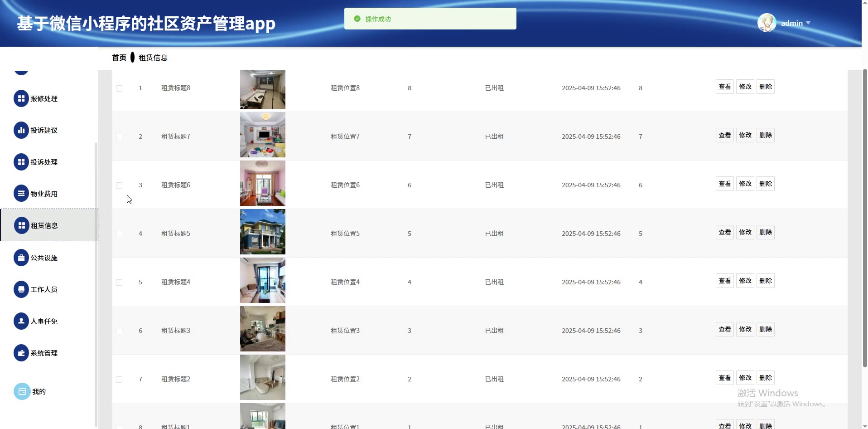Click the 租赁位置8 cell text
868x429 pixels.
point(345,88)
